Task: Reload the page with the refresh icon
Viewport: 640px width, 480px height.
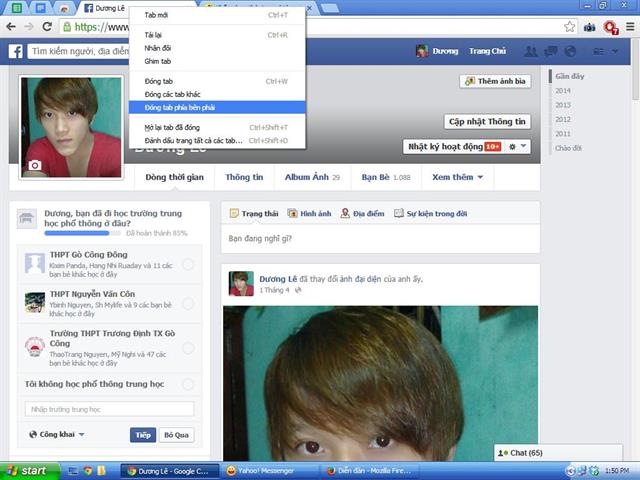Action: (47, 27)
